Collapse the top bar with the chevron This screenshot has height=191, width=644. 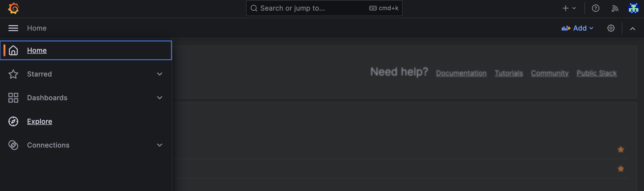(x=632, y=29)
